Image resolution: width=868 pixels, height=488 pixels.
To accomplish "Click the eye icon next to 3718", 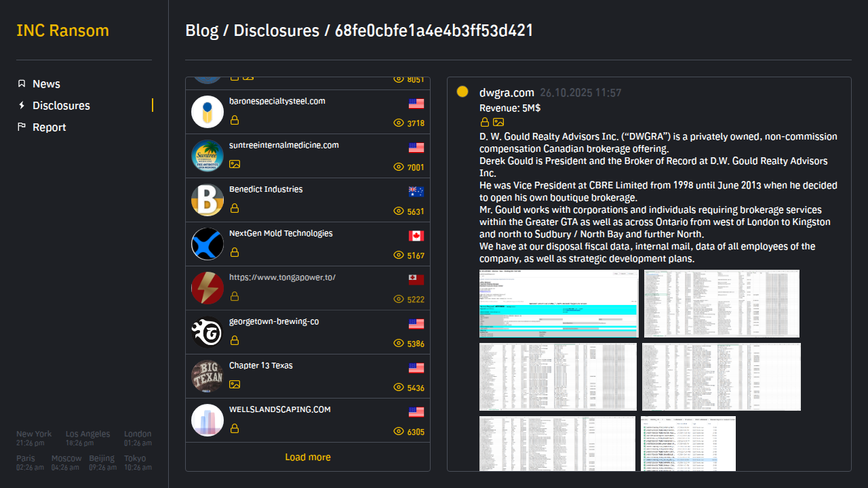I will coord(399,123).
